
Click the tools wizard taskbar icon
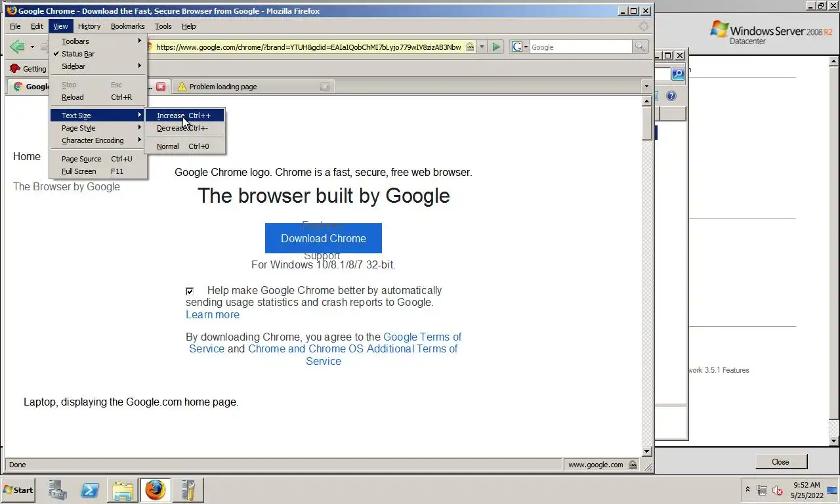pos(188,490)
